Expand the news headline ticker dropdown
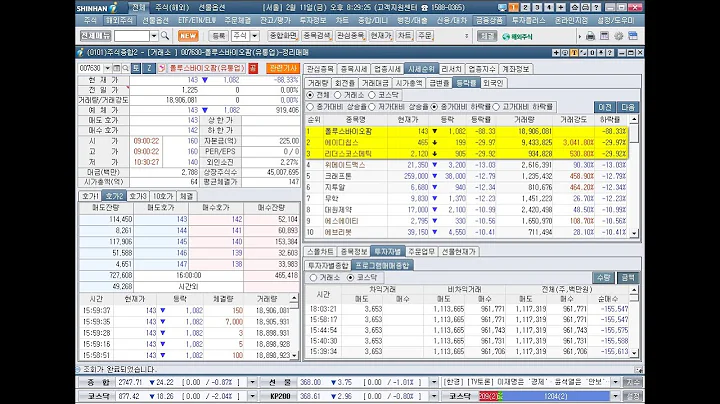The width and height of the screenshot is (720, 404). pos(616,382)
